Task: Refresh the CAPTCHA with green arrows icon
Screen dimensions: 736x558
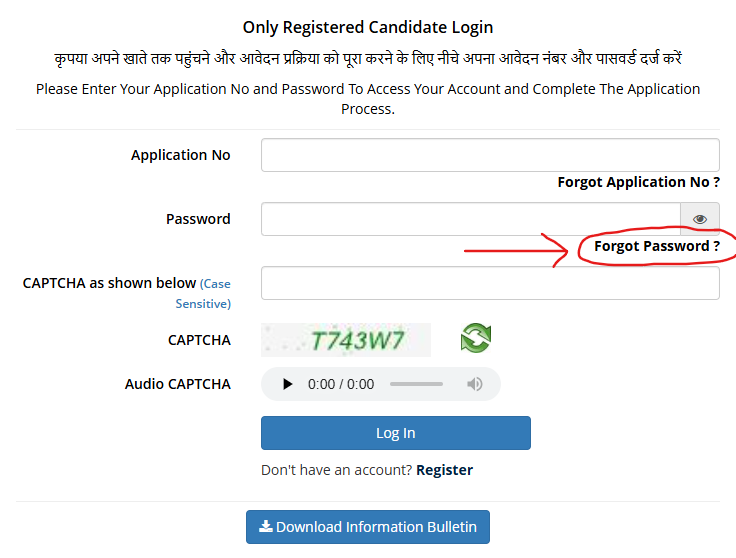Action: [x=475, y=338]
